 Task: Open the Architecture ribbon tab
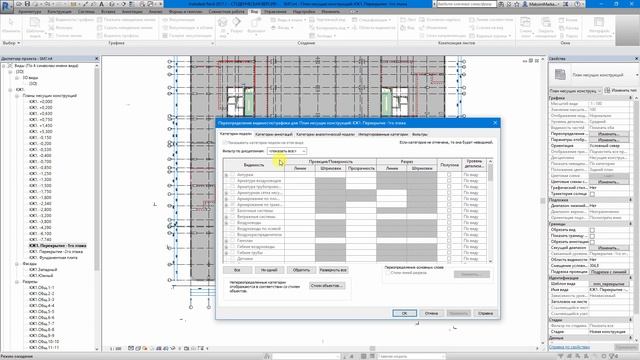pos(30,12)
